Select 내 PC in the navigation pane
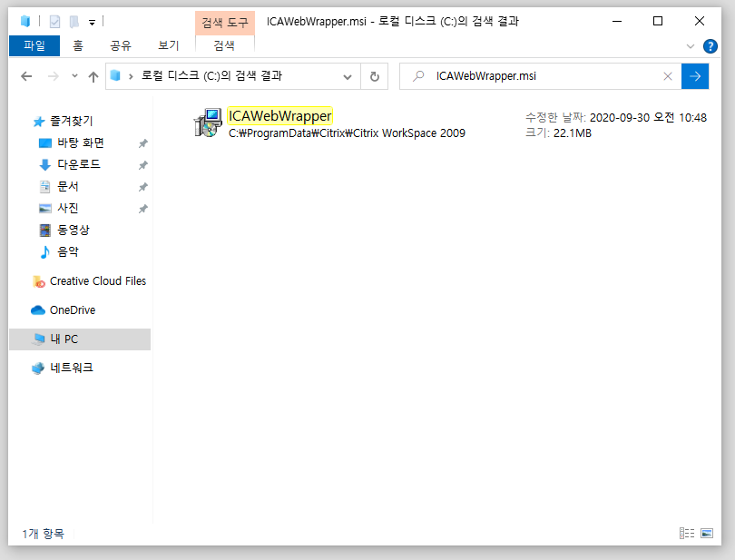Image resolution: width=735 pixels, height=560 pixels. pyautogui.click(x=80, y=339)
